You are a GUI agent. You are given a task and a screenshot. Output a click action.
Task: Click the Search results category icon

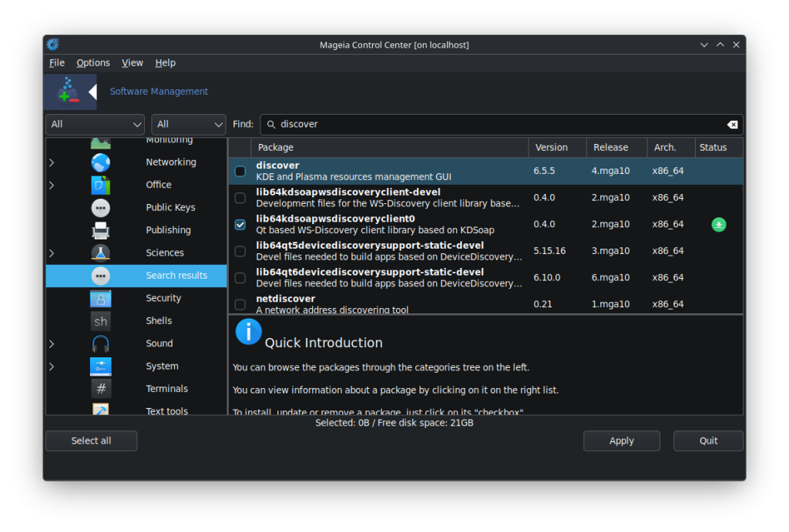point(101,276)
